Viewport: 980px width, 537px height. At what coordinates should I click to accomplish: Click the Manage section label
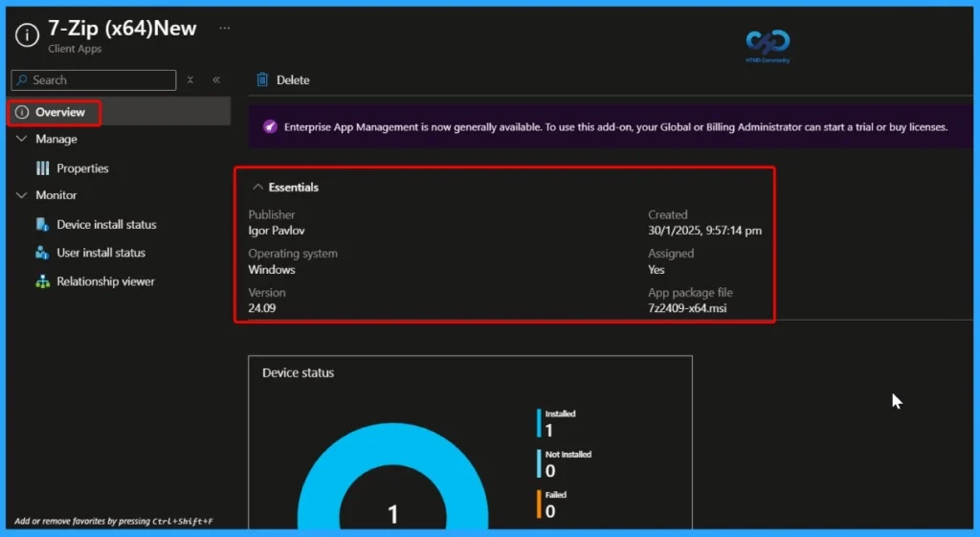[56, 139]
